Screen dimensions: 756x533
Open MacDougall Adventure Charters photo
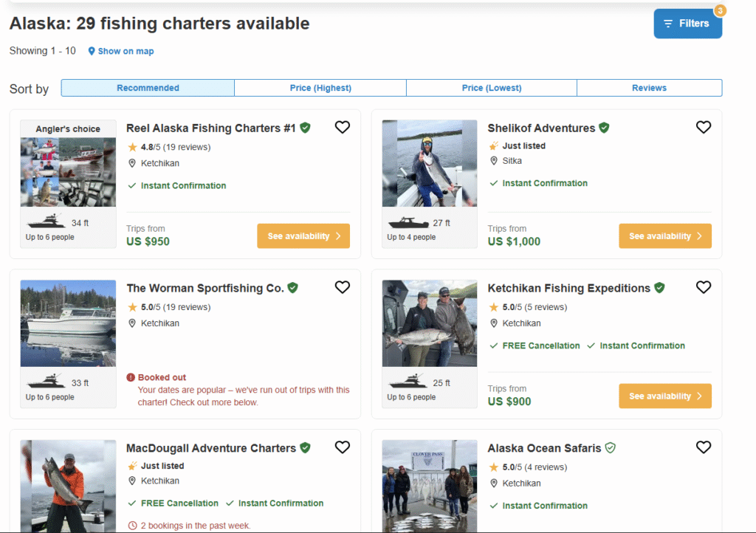tap(68, 486)
